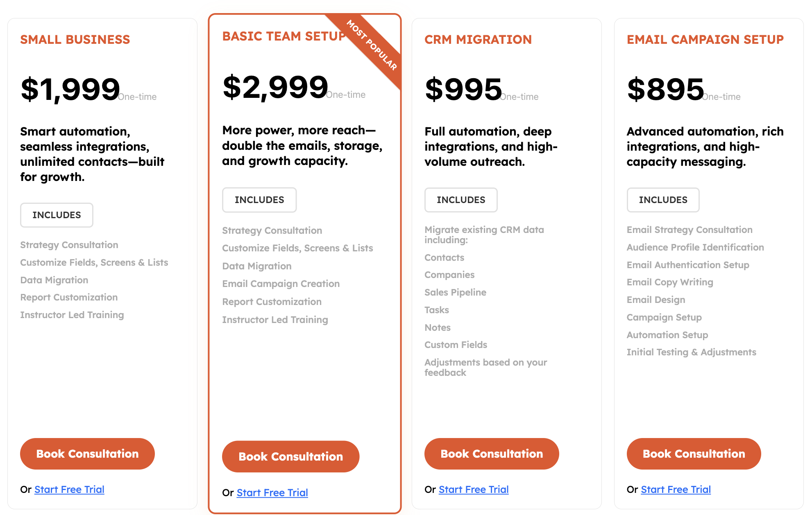Click the Email Authentication Setup item
The width and height of the screenshot is (812, 515).
[x=688, y=265]
